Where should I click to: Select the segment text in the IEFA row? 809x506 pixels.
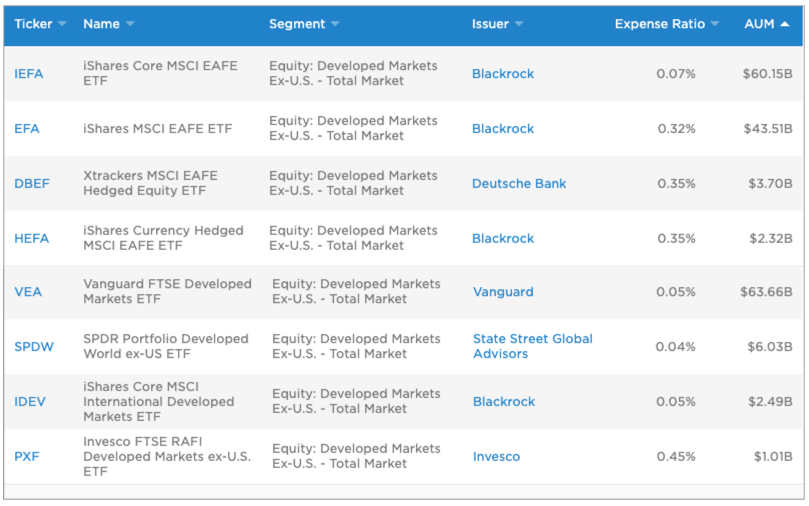[353, 73]
